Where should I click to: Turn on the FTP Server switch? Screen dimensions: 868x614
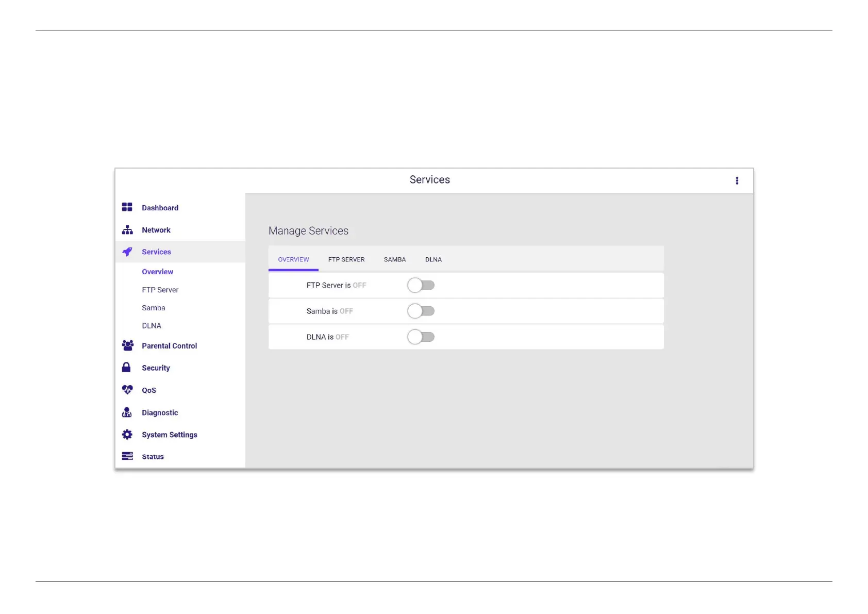[421, 285]
